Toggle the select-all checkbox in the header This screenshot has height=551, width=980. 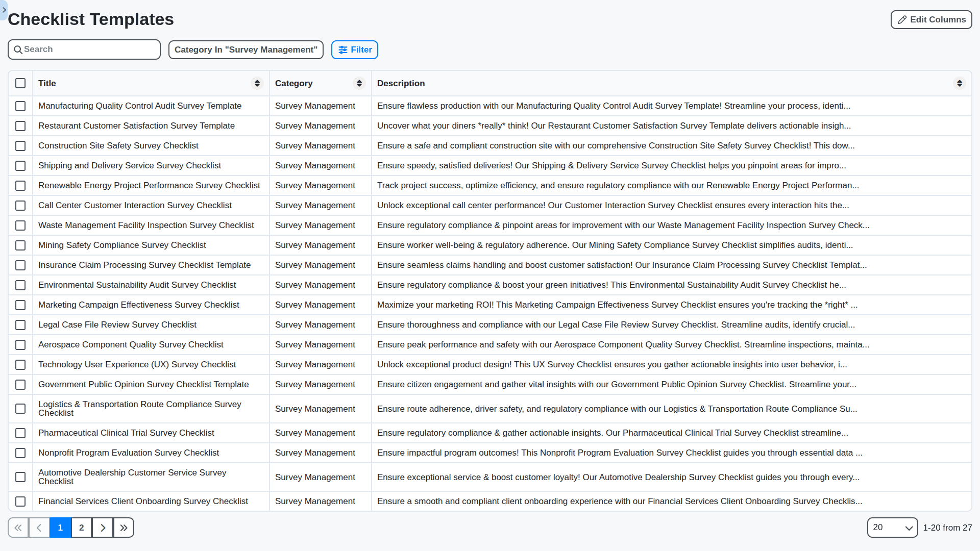click(20, 83)
